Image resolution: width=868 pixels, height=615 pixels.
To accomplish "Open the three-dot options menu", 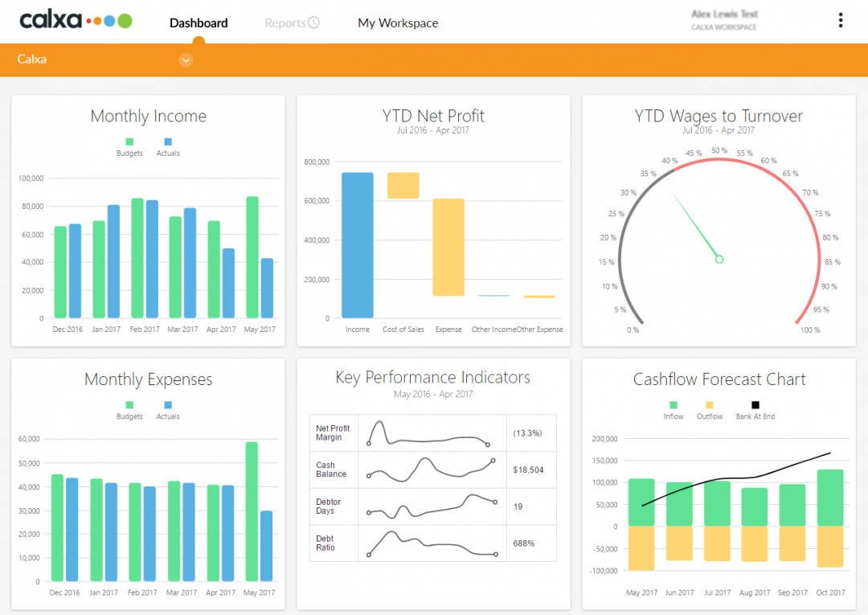I will click(x=841, y=19).
